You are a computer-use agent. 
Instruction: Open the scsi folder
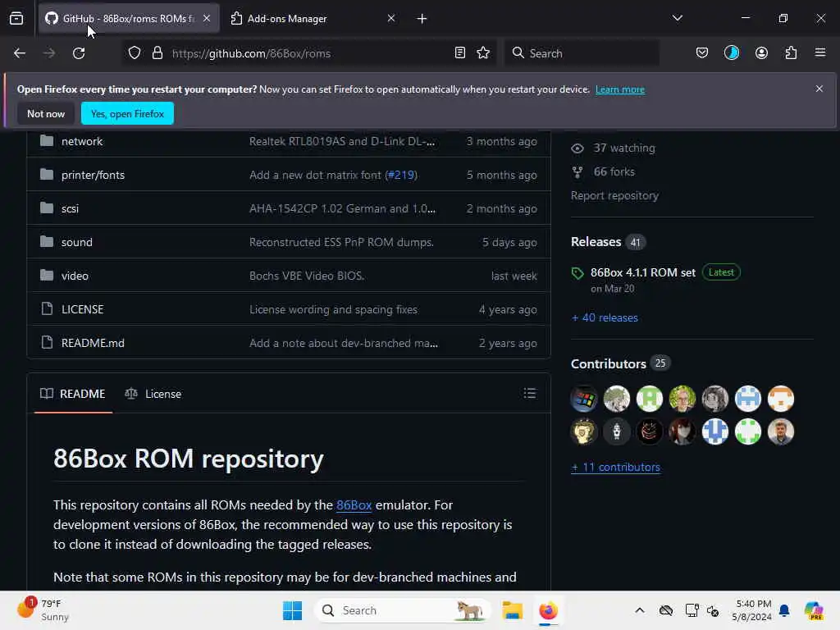tap(71, 209)
